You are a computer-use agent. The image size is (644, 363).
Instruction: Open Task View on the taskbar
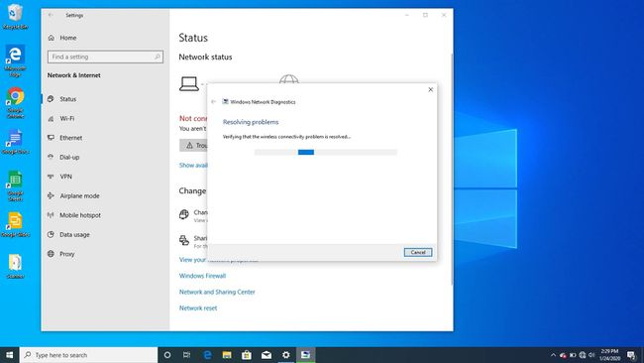[186, 355]
